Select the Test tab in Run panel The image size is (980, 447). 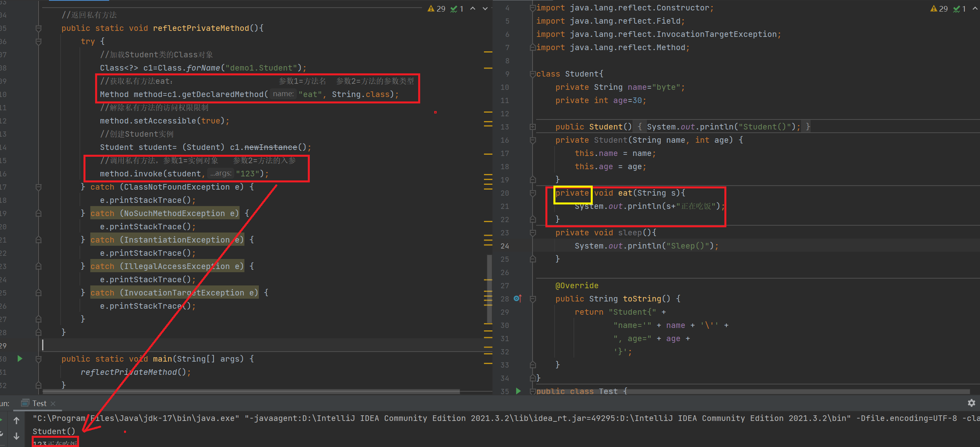click(x=39, y=403)
